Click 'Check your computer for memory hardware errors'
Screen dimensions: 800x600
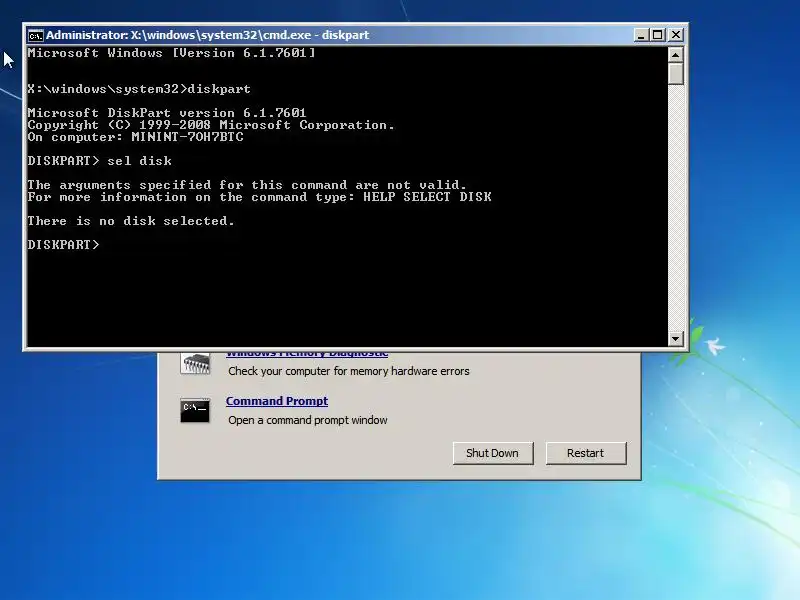coord(349,371)
